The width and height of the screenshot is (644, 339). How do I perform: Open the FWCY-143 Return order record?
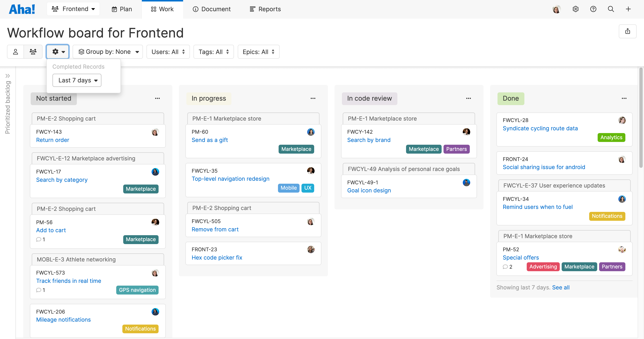[53, 140]
